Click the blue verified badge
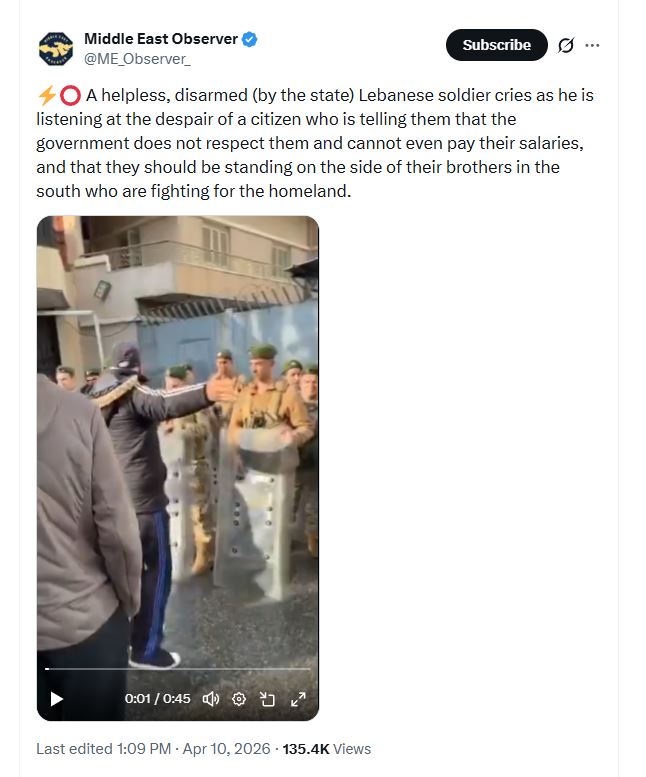 pos(249,39)
